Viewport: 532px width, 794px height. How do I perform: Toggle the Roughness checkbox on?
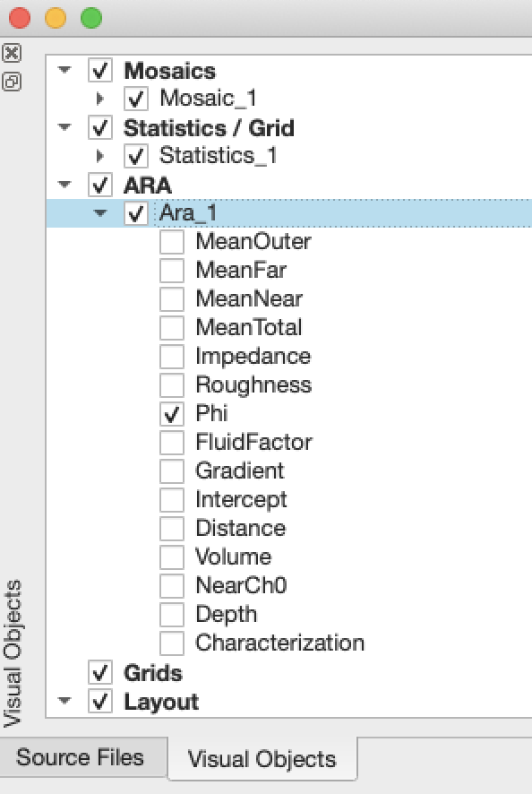click(172, 384)
